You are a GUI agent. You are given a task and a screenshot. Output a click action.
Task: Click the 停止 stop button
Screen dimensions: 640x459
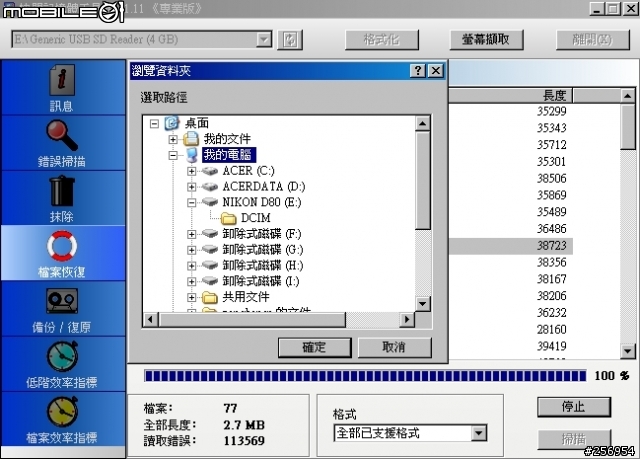click(x=573, y=407)
